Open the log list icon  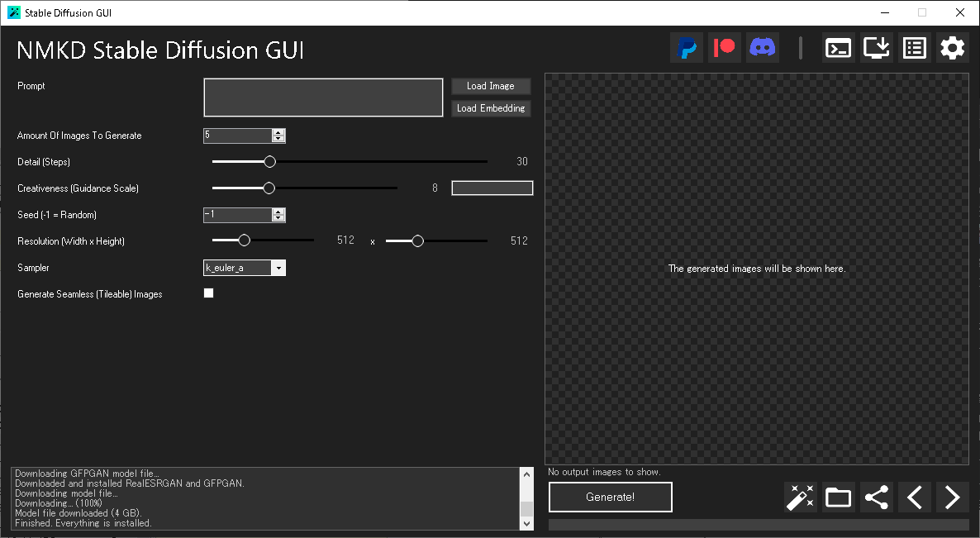pyautogui.click(x=914, y=47)
